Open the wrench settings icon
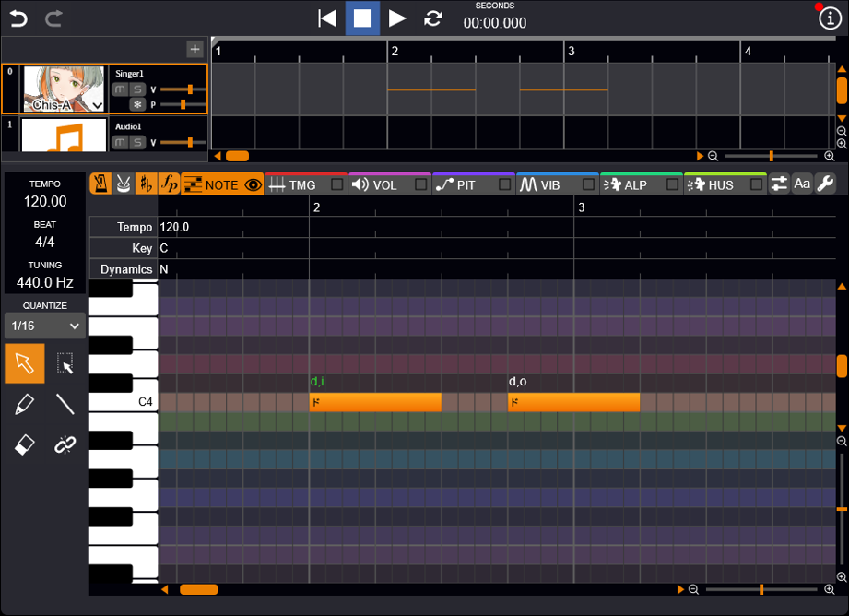 point(826,184)
